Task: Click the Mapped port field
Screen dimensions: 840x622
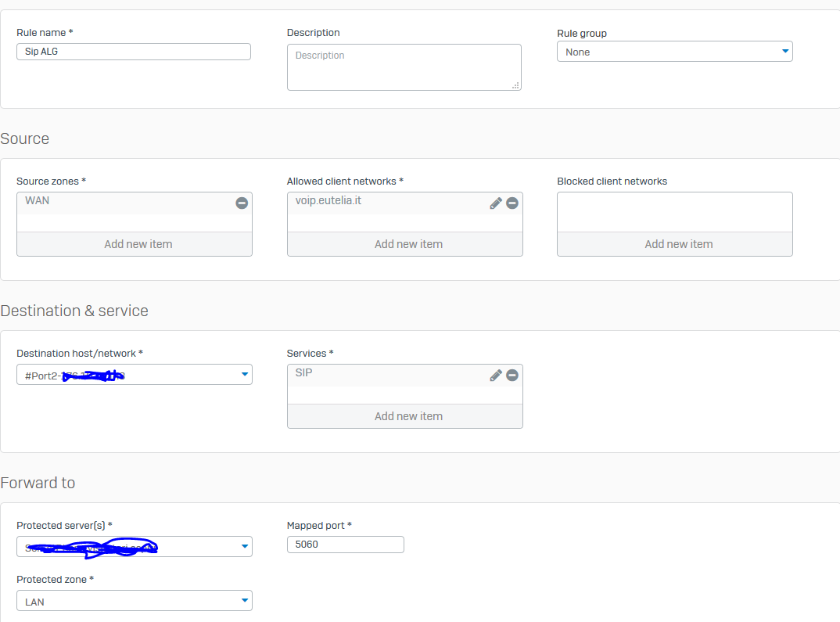Action: pyautogui.click(x=345, y=545)
